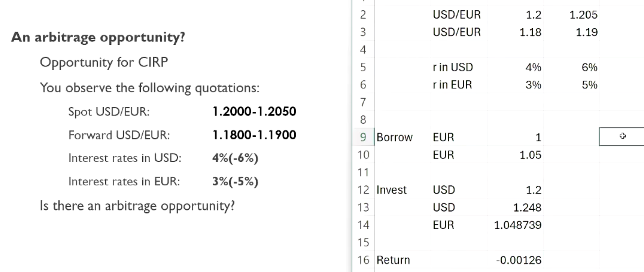
Task: Click row header 5
Action: click(x=363, y=67)
